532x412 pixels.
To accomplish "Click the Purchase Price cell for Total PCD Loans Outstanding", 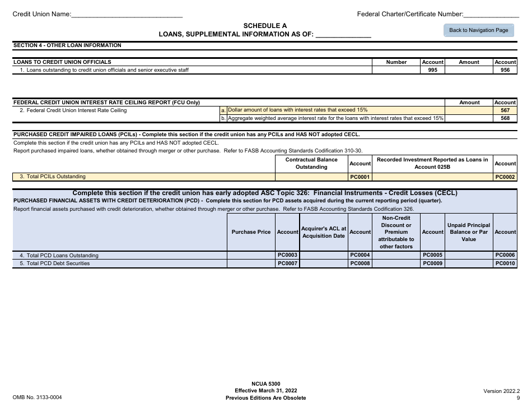I will point(251,254).
